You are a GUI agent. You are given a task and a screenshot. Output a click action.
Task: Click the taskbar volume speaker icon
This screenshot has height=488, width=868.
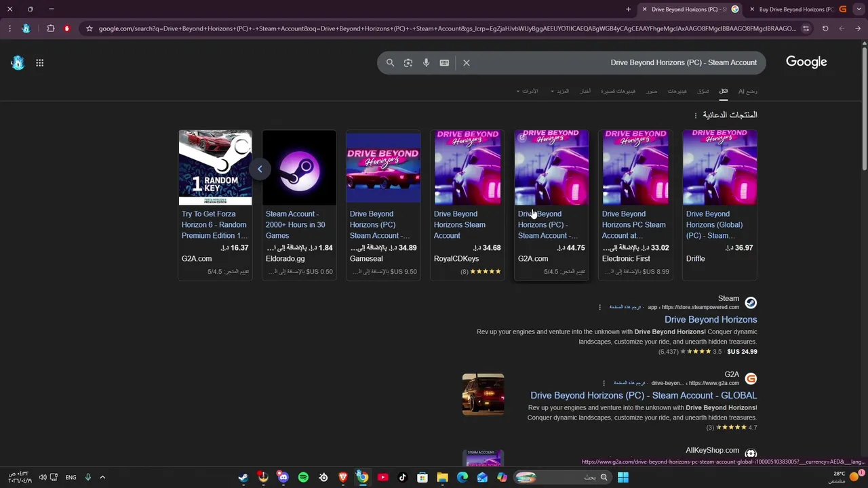43,477
